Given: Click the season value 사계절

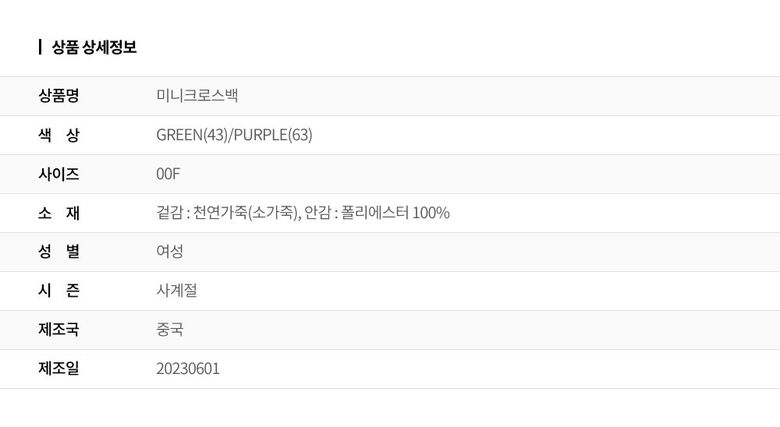Looking at the screenshot, I should tap(177, 291).
